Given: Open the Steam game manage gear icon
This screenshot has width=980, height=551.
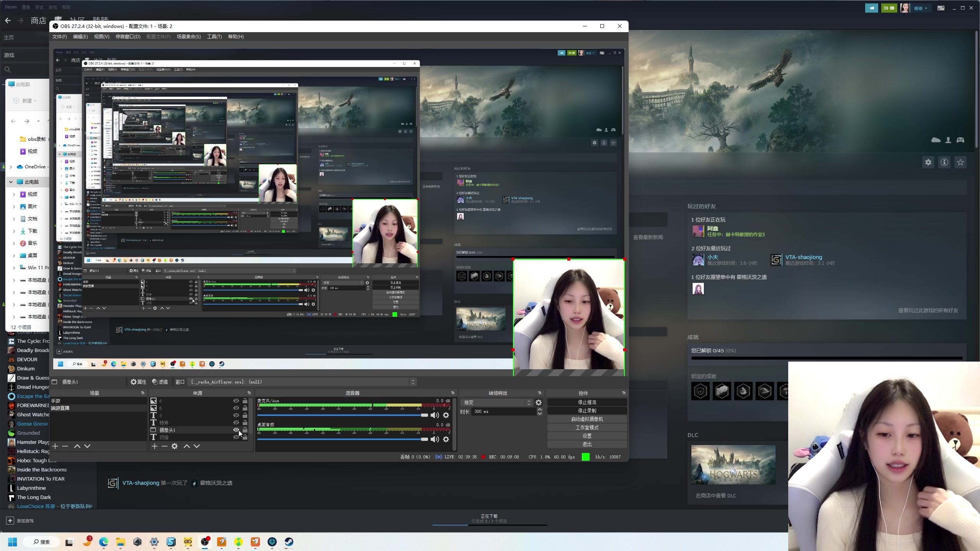Looking at the screenshot, I should pyautogui.click(x=928, y=162).
